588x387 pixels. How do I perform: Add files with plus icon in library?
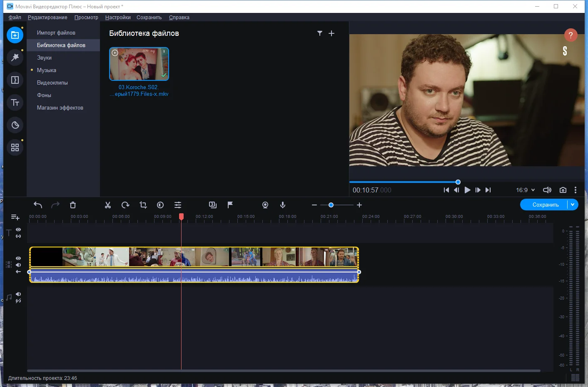[331, 33]
